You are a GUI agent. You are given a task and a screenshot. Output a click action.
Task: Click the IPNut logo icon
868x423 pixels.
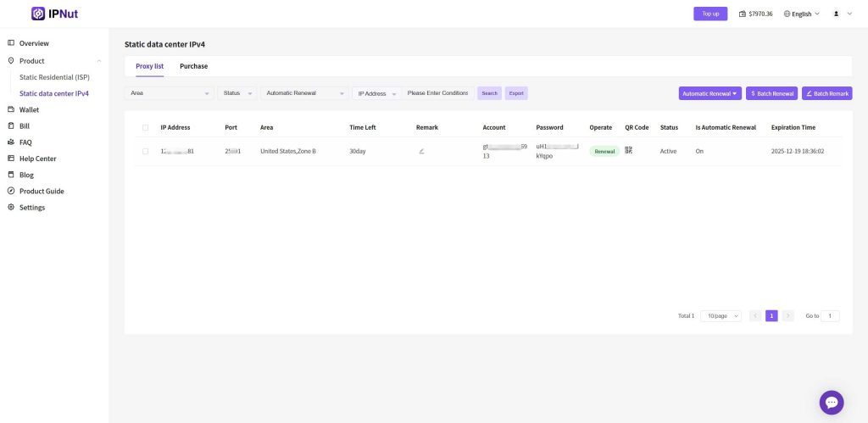click(38, 14)
